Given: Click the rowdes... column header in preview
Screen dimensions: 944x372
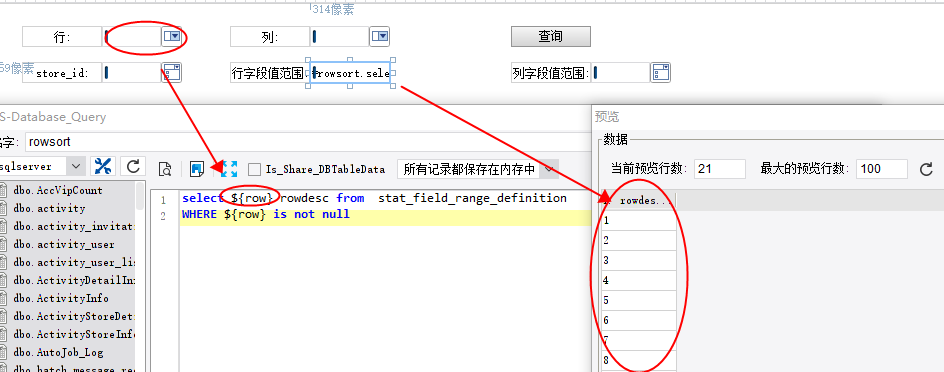Looking at the screenshot, I should click(645, 200).
